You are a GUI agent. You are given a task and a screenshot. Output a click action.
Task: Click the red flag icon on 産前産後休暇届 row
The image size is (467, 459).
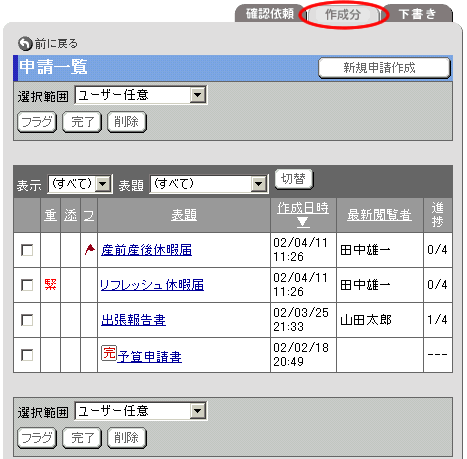[89, 249]
